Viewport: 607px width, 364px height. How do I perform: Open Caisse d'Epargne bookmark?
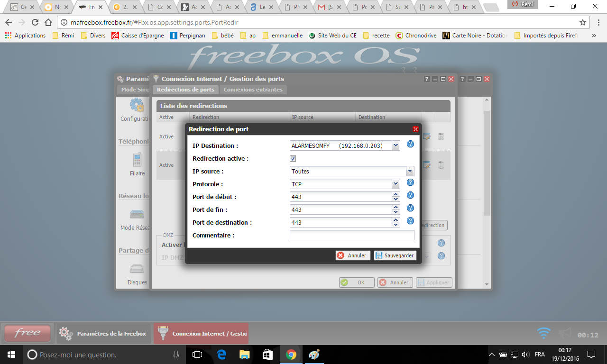[138, 36]
